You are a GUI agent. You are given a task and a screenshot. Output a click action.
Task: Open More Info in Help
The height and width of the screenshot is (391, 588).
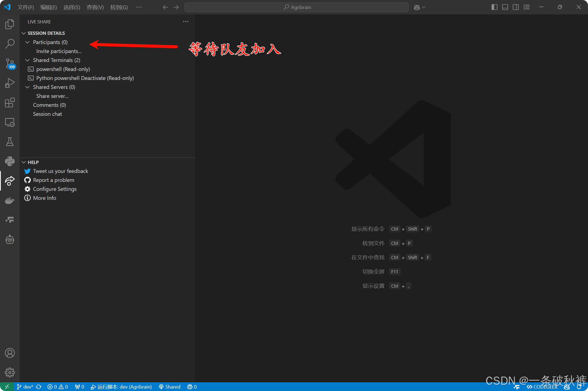coord(44,198)
